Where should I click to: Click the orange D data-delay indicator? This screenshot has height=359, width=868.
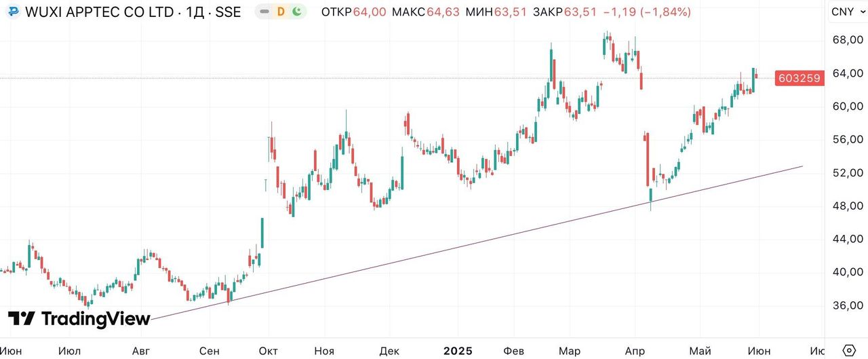(x=281, y=12)
